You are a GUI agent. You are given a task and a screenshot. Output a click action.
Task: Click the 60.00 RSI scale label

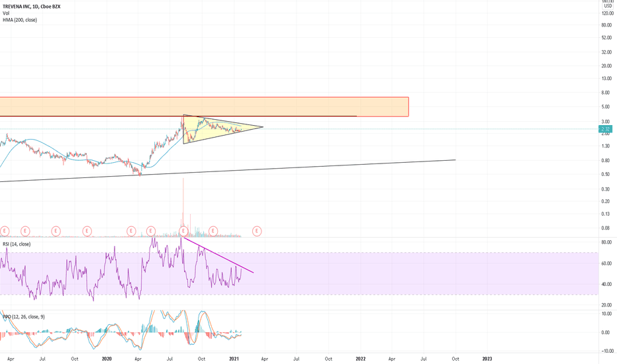607,263
